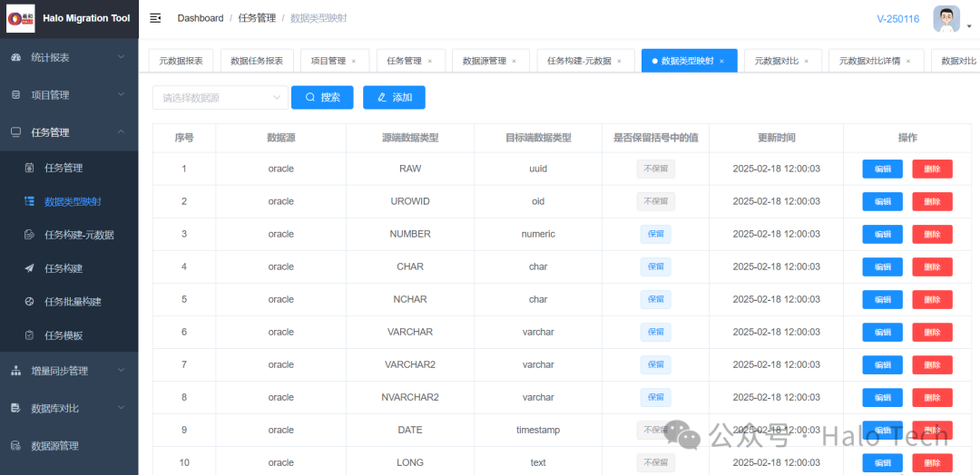
Task: Edit the NCHAR mapping row
Action: click(x=883, y=300)
